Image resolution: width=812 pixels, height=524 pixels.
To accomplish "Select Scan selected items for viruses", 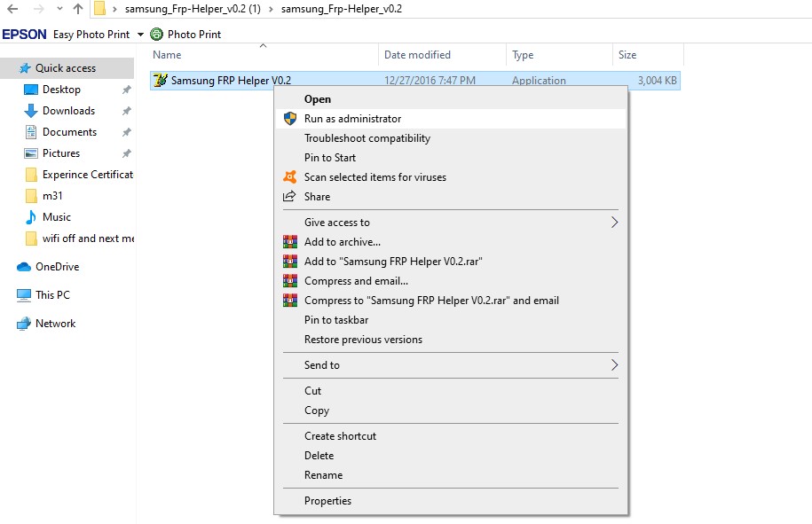I will click(x=451, y=177).
